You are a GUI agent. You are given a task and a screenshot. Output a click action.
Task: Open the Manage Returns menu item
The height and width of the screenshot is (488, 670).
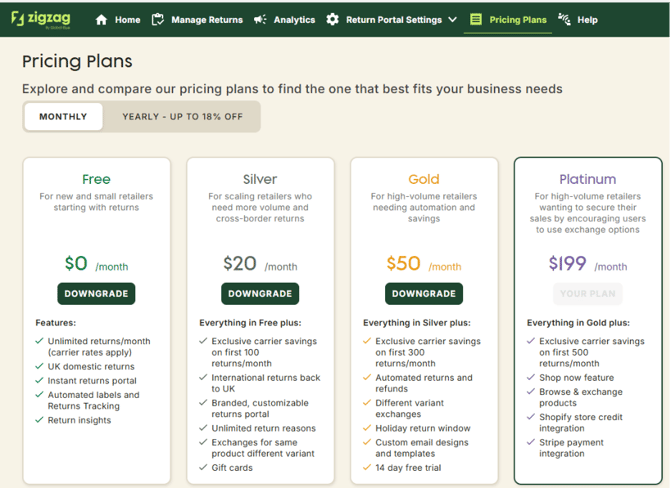tap(207, 20)
